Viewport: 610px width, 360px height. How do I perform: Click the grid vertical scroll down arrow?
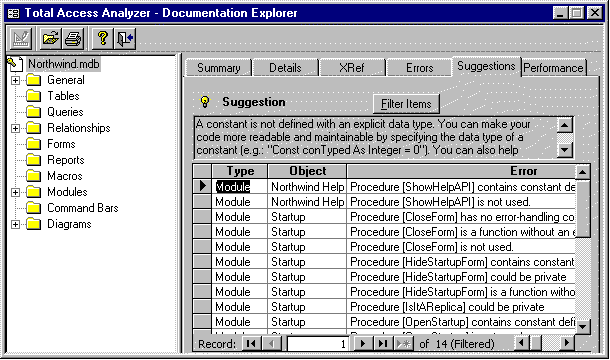coord(582,327)
